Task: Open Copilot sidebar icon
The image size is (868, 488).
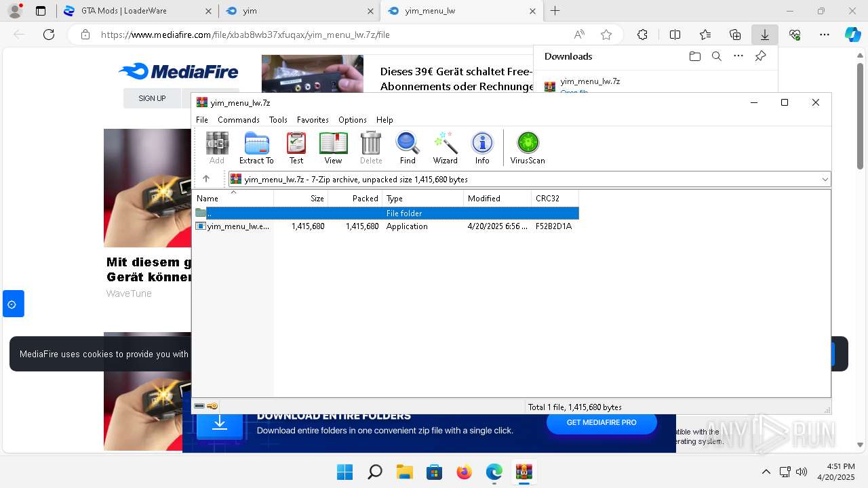Action: (x=852, y=35)
